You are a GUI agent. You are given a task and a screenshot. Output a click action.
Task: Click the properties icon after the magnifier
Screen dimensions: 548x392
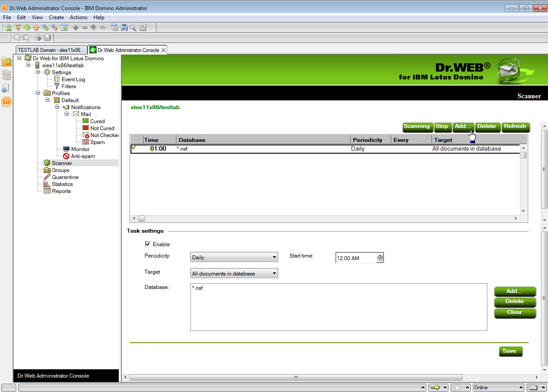[x=142, y=28]
